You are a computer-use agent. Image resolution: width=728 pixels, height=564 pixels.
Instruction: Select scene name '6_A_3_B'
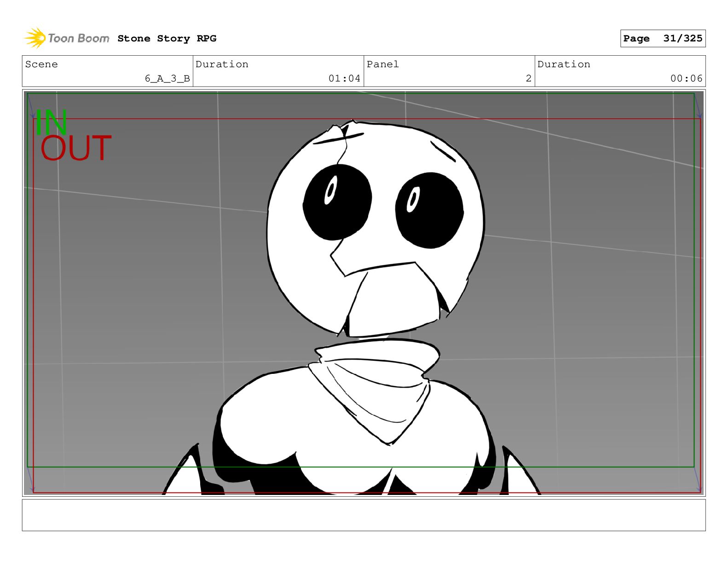tap(168, 79)
